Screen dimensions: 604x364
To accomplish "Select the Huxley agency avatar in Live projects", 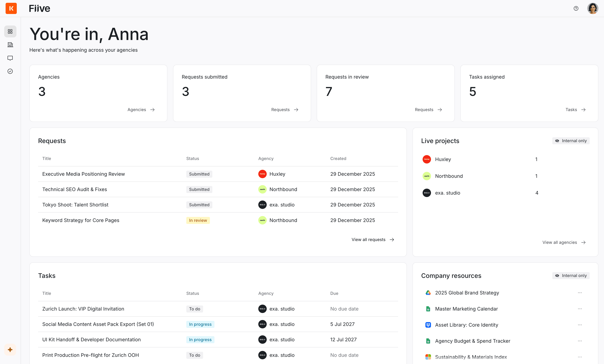I will pyautogui.click(x=427, y=159).
